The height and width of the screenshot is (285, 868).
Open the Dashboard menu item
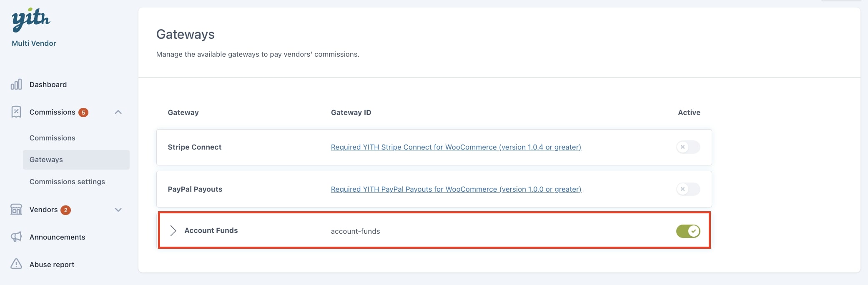pos(48,85)
